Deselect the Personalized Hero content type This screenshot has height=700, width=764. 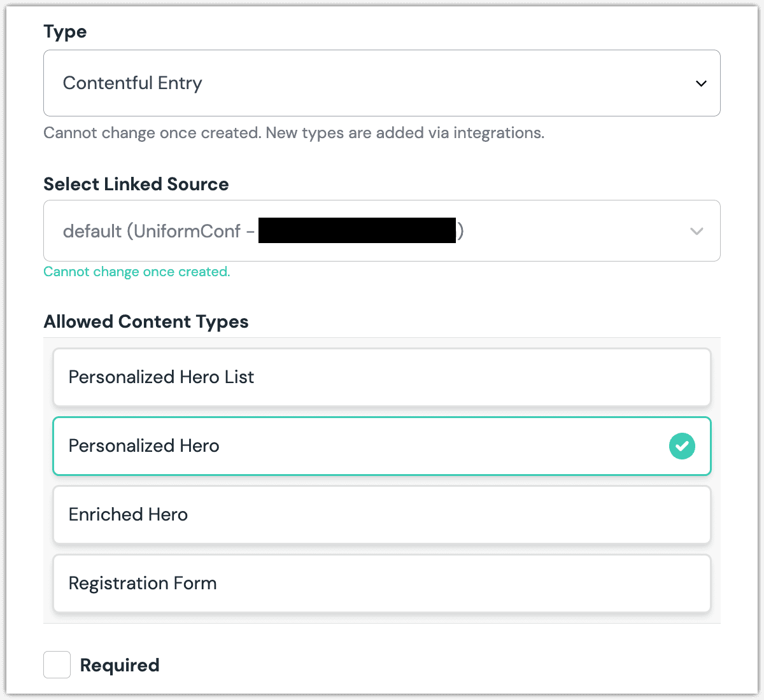[381, 446]
